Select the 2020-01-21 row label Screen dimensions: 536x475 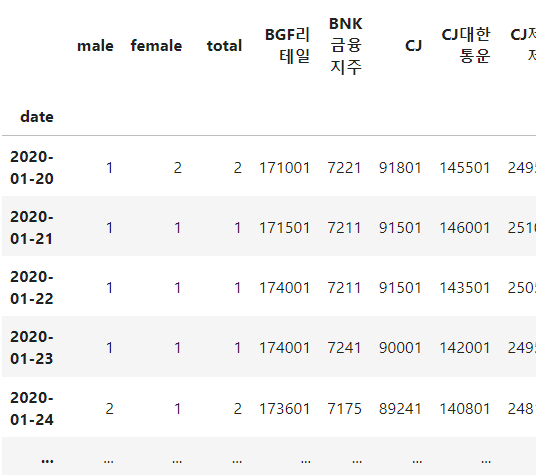pos(32,228)
